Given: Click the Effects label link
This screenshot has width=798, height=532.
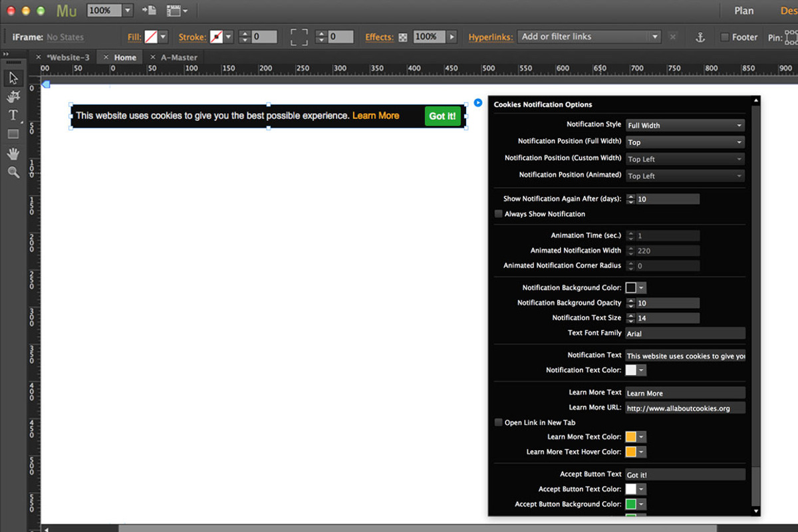Looking at the screenshot, I should point(380,37).
